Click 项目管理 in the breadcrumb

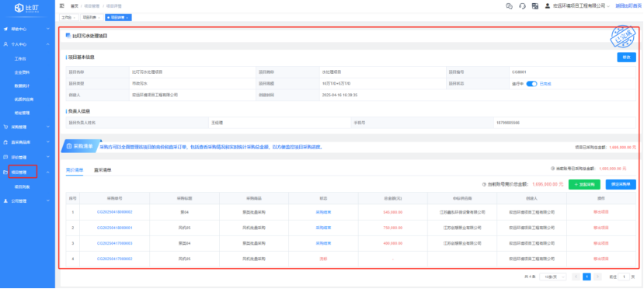92,6
